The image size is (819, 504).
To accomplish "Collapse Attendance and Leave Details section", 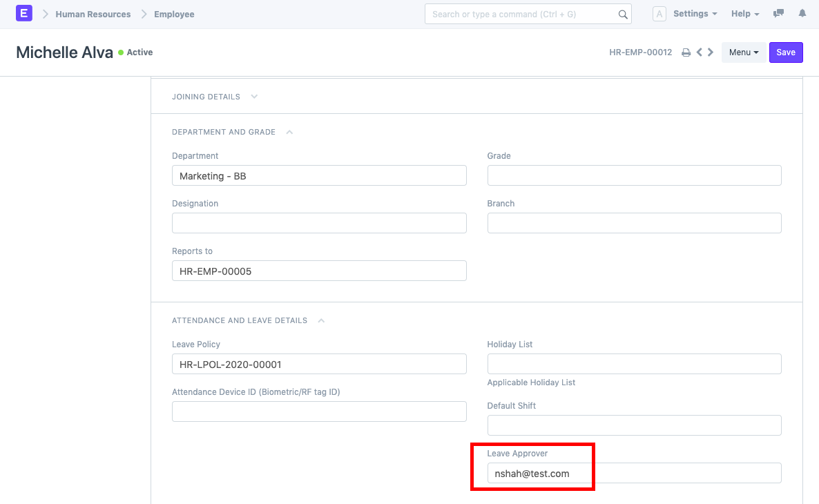I will [x=321, y=320].
